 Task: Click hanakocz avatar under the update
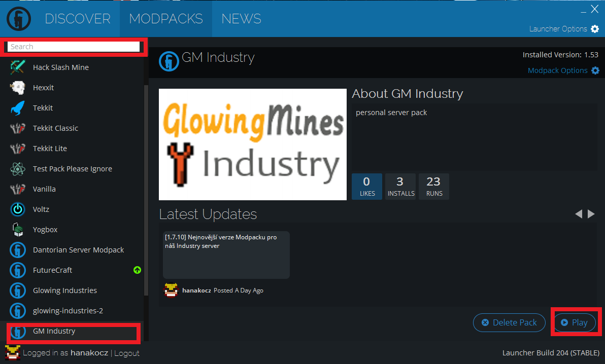click(171, 290)
